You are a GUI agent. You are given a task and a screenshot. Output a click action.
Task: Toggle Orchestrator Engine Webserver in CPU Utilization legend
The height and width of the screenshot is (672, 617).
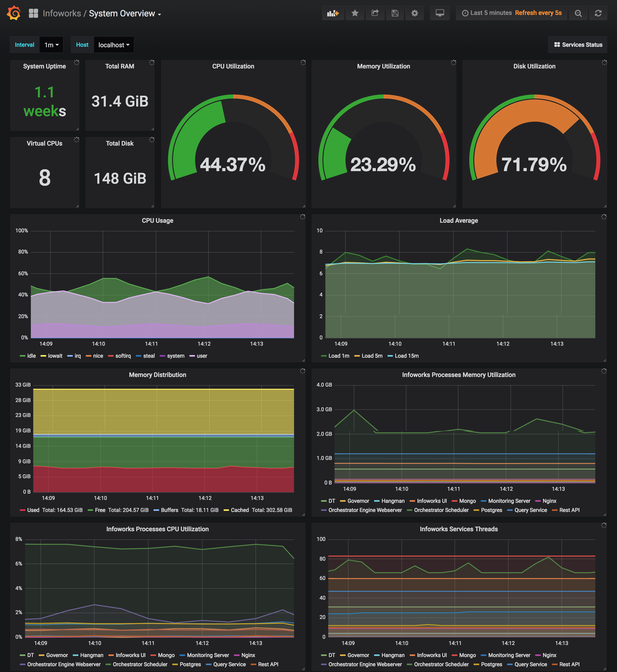coord(64,665)
